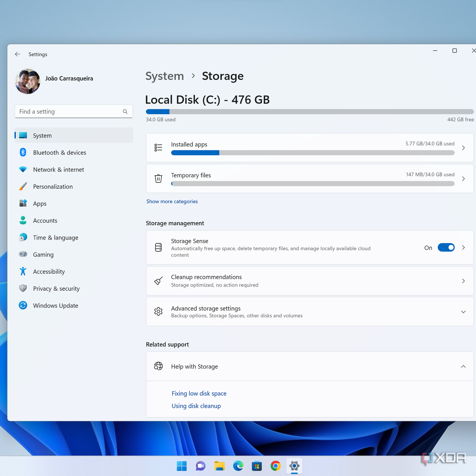Image resolution: width=476 pixels, height=476 pixels.
Task: Collapse the Help with Storage section
Action: click(x=463, y=367)
